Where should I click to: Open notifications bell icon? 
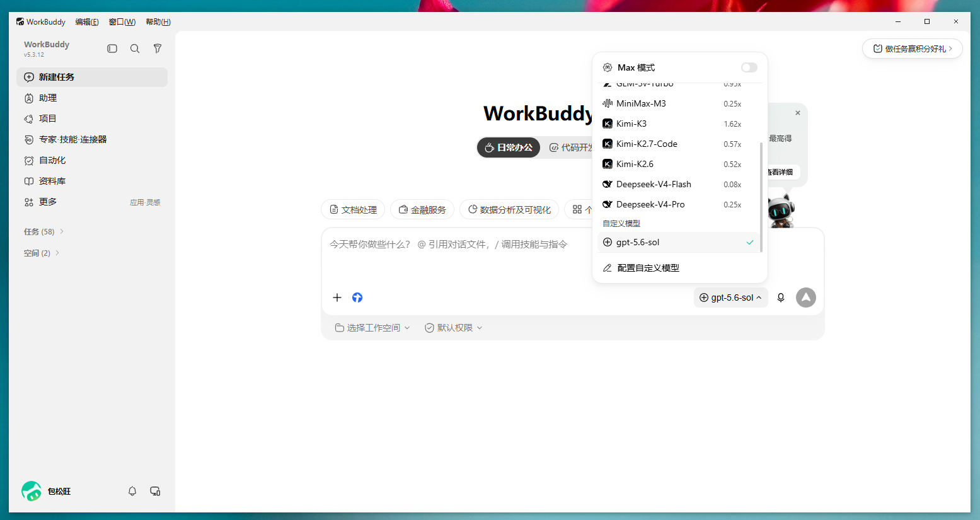click(132, 491)
